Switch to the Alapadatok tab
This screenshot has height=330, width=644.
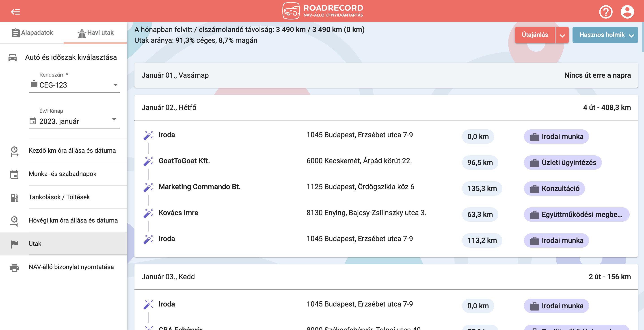coord(32,33)
